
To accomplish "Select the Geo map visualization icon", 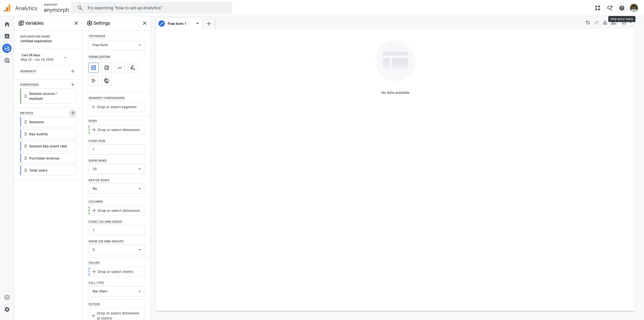I will pos(107,81).
